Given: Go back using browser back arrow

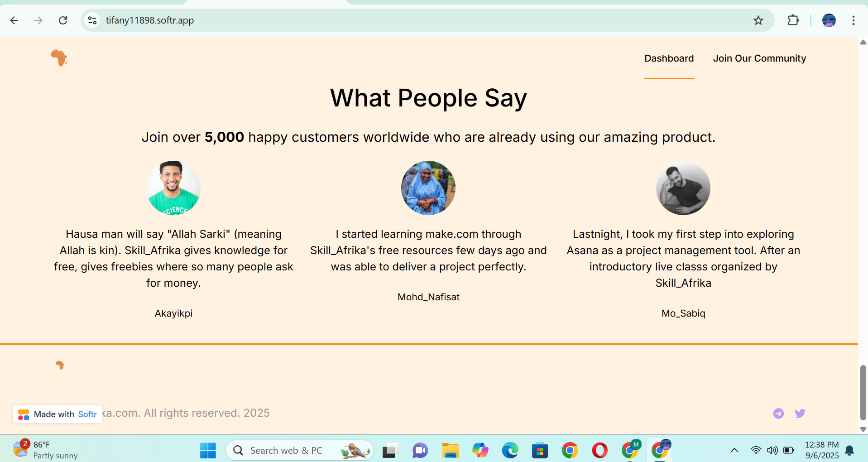Looking at the screenshot, I should tap(14, 20).
